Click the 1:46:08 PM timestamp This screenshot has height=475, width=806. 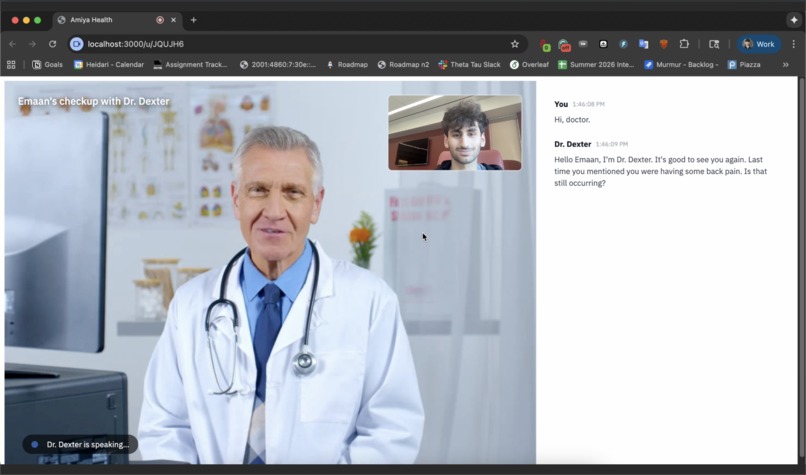(589, 104)
